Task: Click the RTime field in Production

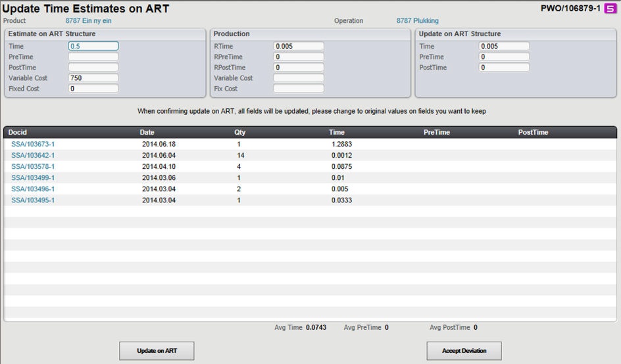Action: click(298, 46)
